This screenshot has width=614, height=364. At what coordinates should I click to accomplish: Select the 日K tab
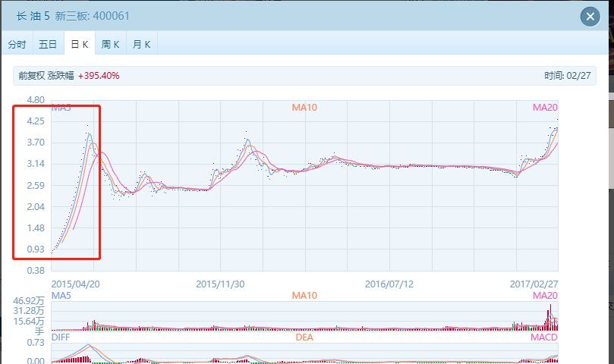point(80,44)
